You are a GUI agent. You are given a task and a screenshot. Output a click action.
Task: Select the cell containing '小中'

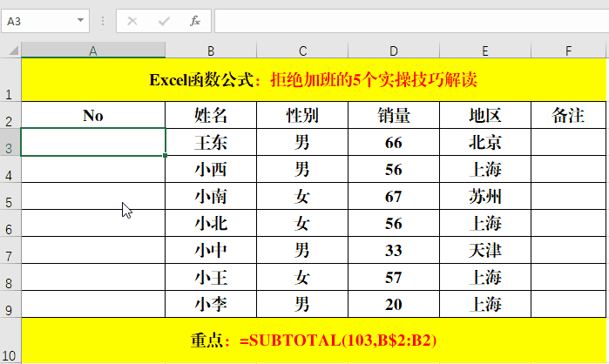click(x=211, y=250)
